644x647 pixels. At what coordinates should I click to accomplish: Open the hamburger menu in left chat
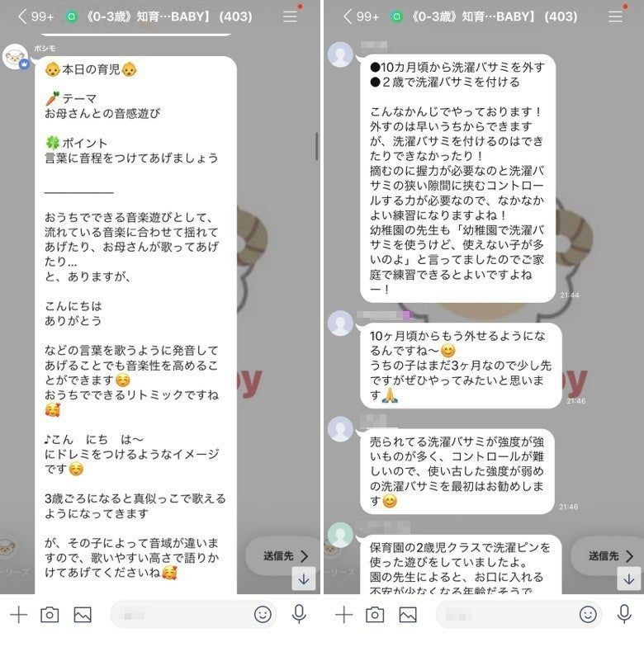[289, 17]
